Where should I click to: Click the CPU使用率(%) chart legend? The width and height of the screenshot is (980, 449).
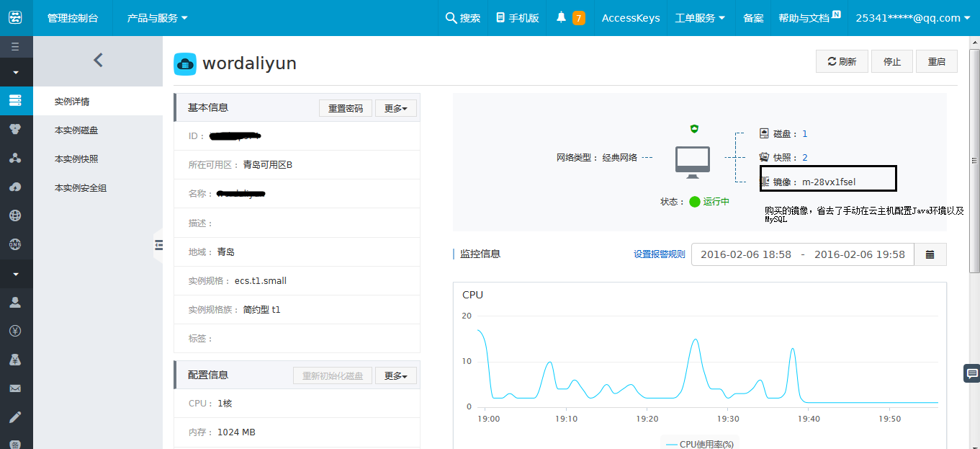point(699,444)
